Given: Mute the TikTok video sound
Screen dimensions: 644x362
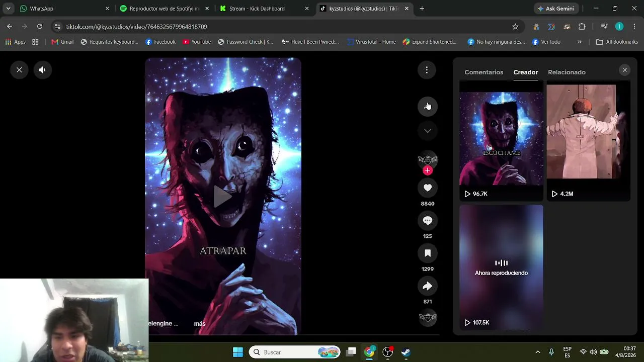Looking at the screenshot, I should [42, 70].
